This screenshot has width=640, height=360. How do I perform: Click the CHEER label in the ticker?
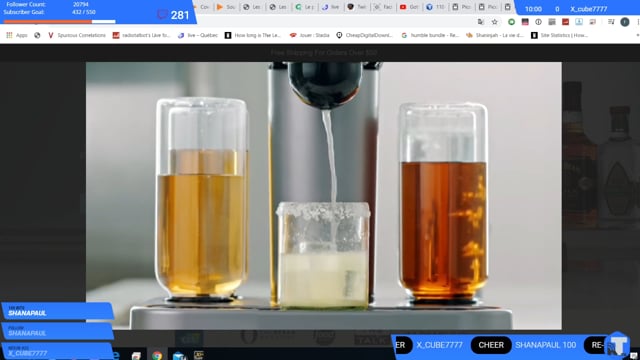tap(491, 345)
